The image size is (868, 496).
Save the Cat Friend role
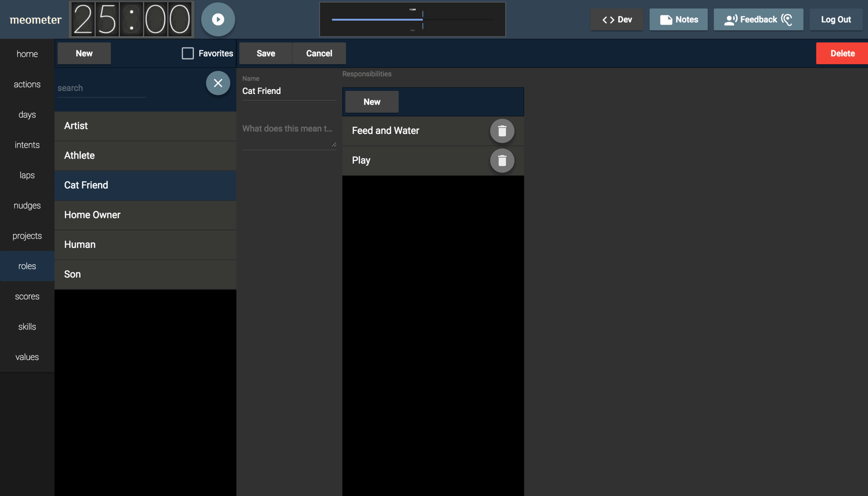(x=266, y=54)
